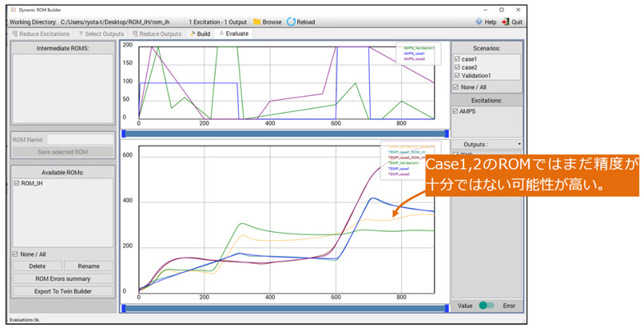Click the AMPS_case1 legend entry
The image size is (644, 328).
[414, 54]
